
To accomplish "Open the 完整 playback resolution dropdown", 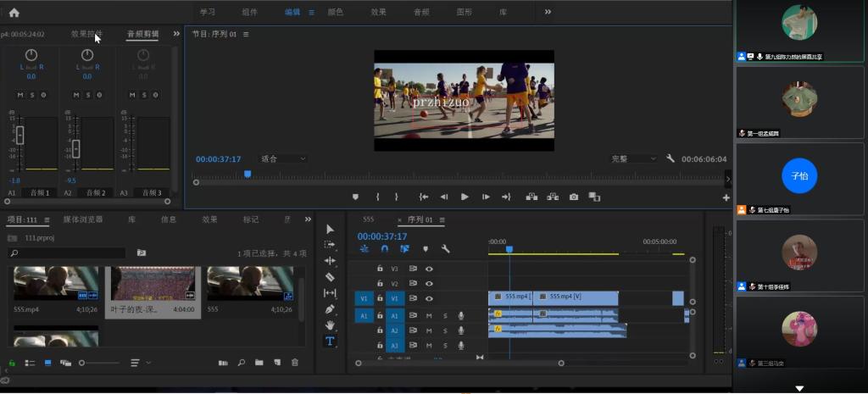I will pos(633,158).
